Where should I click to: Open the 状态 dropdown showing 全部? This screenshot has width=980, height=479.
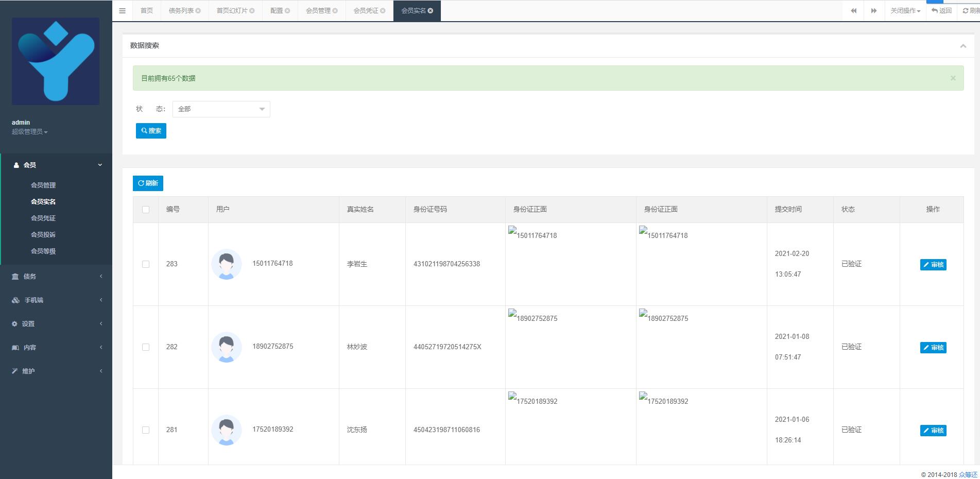tap(221, 109)
